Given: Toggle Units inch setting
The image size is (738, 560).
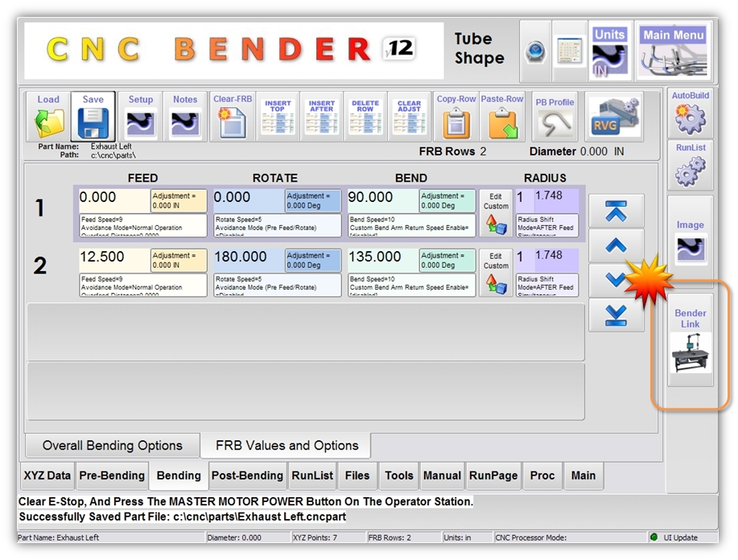Looking at the screenshot, I should (x=609, y=60).
